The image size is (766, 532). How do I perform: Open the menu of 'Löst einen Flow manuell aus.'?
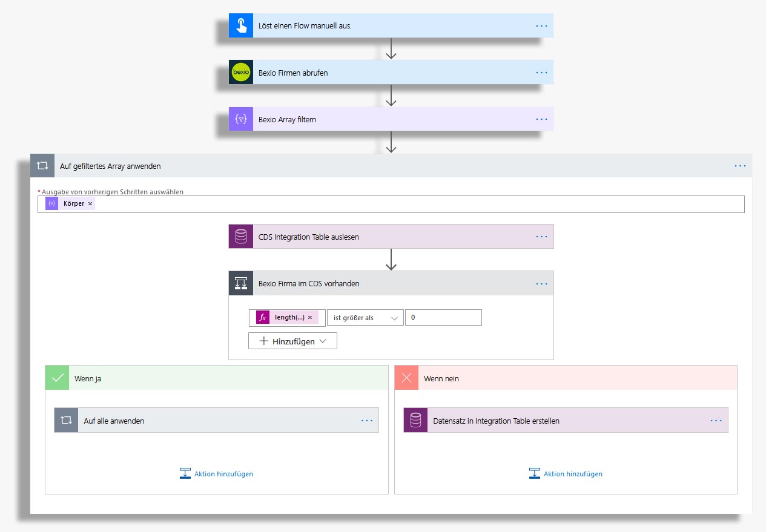541,26
